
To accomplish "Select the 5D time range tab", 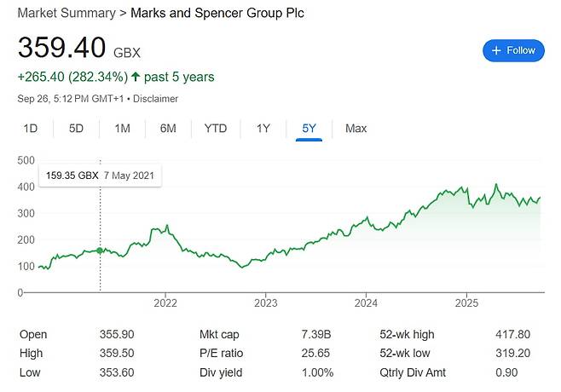I will [76, 129].
